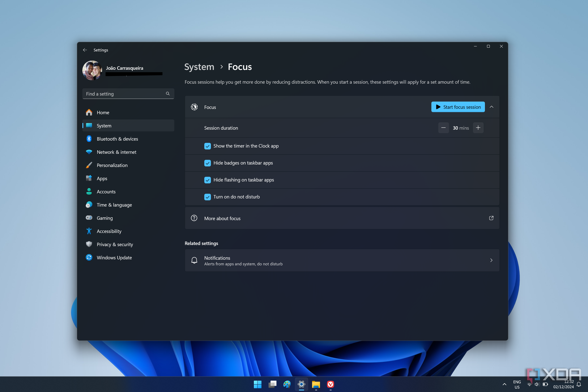
Task: Open the user profile picture
Action: click(x=92, y=70)
